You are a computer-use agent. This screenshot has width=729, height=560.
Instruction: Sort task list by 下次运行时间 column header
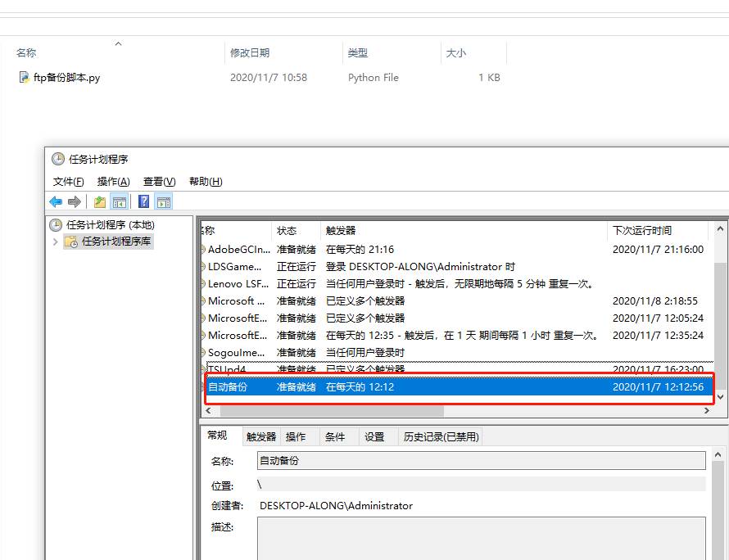coord(658,231)
